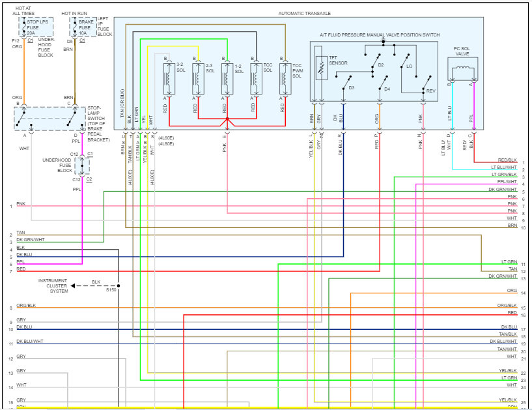Click the ORG label at right terminal 14
This screenshot has width=532, height=410.
point(512,291)
